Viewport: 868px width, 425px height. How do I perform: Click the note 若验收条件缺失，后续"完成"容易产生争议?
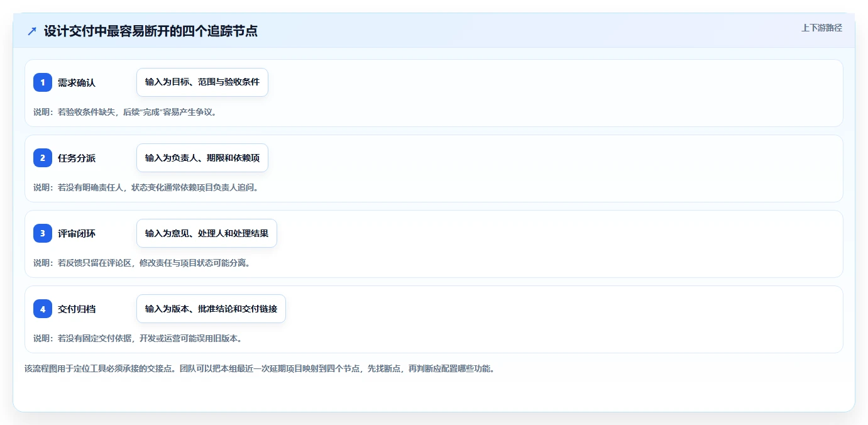[125, 112]
